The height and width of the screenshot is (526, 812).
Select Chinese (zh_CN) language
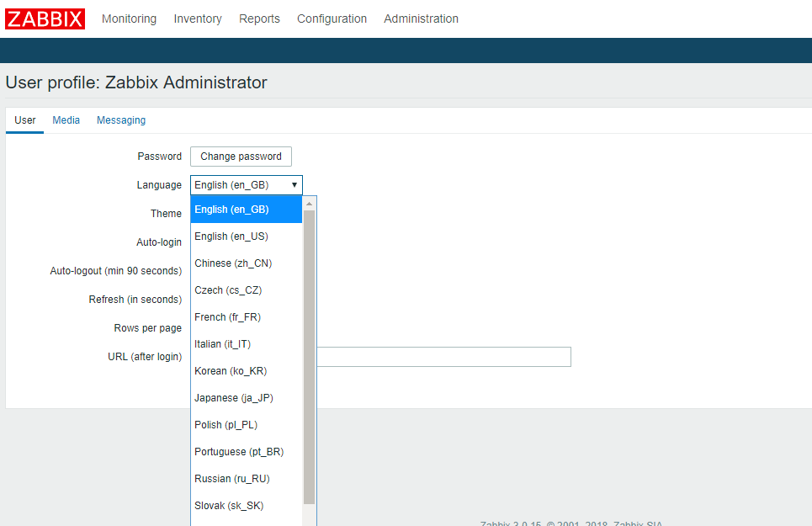(x=247, y=263)
